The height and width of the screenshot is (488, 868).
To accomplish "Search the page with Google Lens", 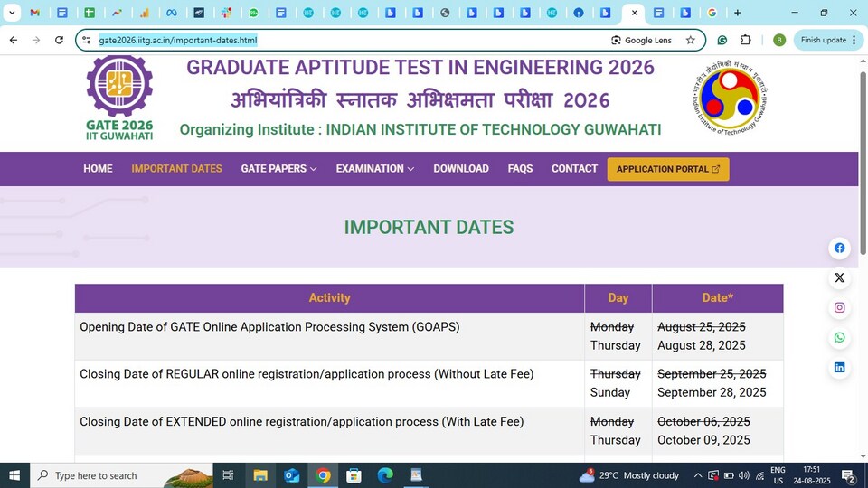I will tap(642, 40).
